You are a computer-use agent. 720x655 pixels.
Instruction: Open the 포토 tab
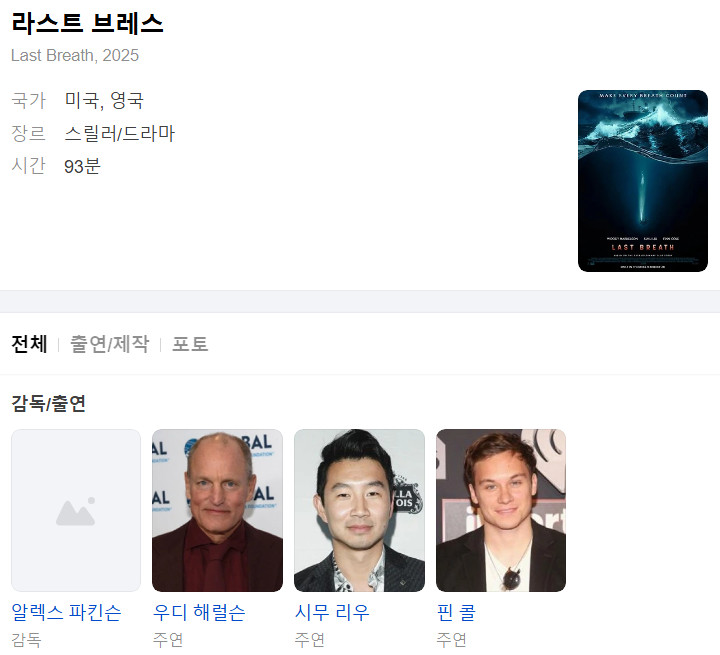click(190, 344)
